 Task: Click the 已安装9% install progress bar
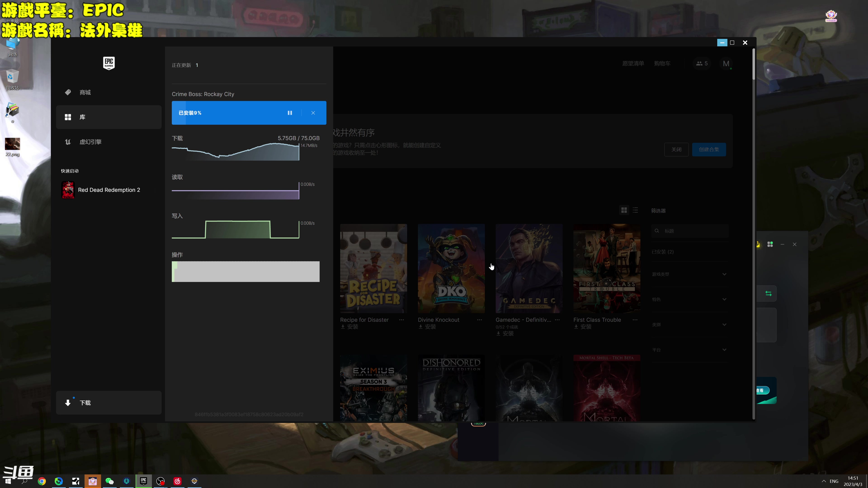click(x=249, y=113)
